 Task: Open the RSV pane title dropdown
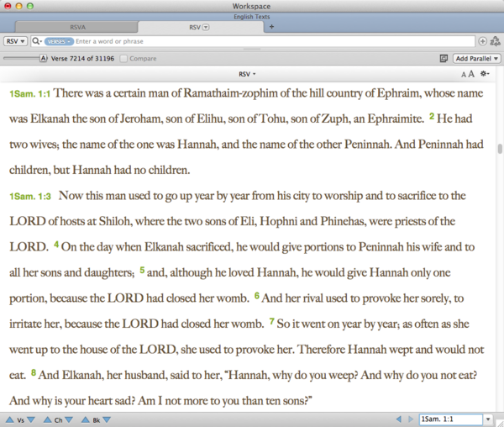pyautogui.click(x=247, y=74)
